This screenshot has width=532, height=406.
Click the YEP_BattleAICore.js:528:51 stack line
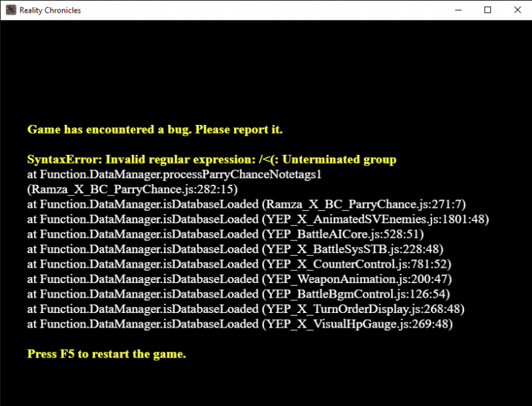225,234
